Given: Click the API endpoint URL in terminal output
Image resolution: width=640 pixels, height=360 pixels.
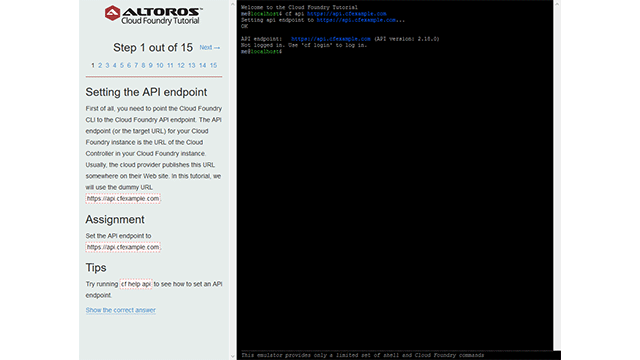Looking at the screenshot, I should [331, 39].
